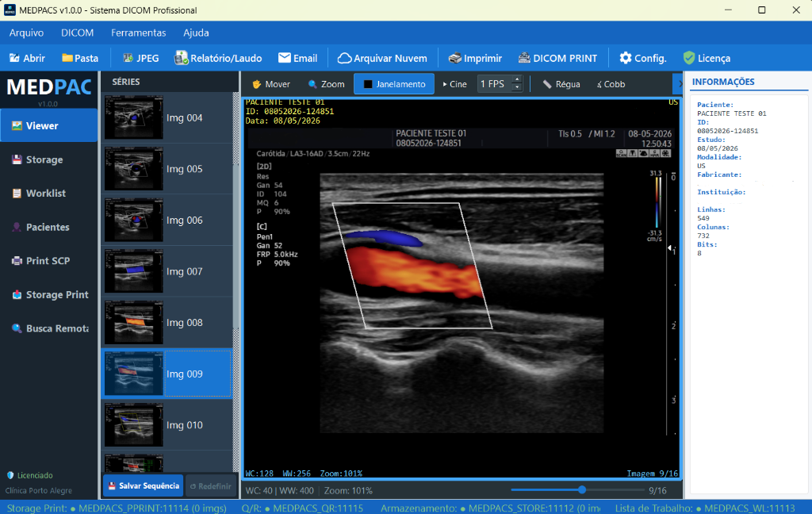Image resolution: width=812 pixels, height=514 pixels.
Task: Click Lista de Trabalho MEDPACS_WL:11113 status
Action: click(x=705, y=508)
